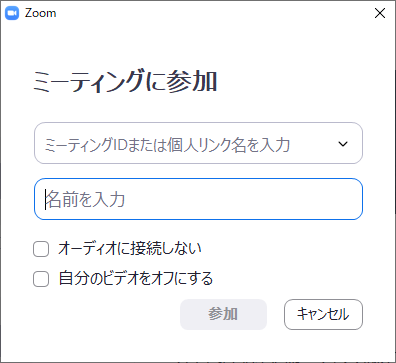Click the 参加 join button
Screen dimensions: 396x363
(x=223, y=314)
